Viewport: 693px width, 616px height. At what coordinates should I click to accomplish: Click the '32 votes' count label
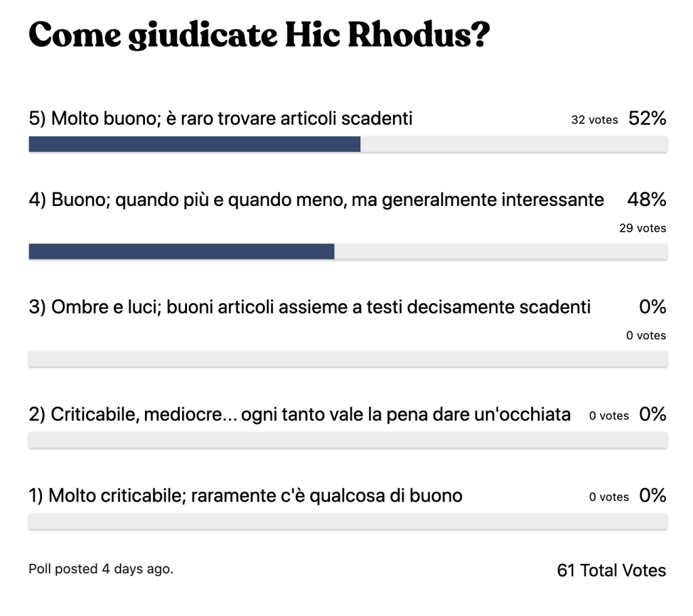click(x=594, y=120)
